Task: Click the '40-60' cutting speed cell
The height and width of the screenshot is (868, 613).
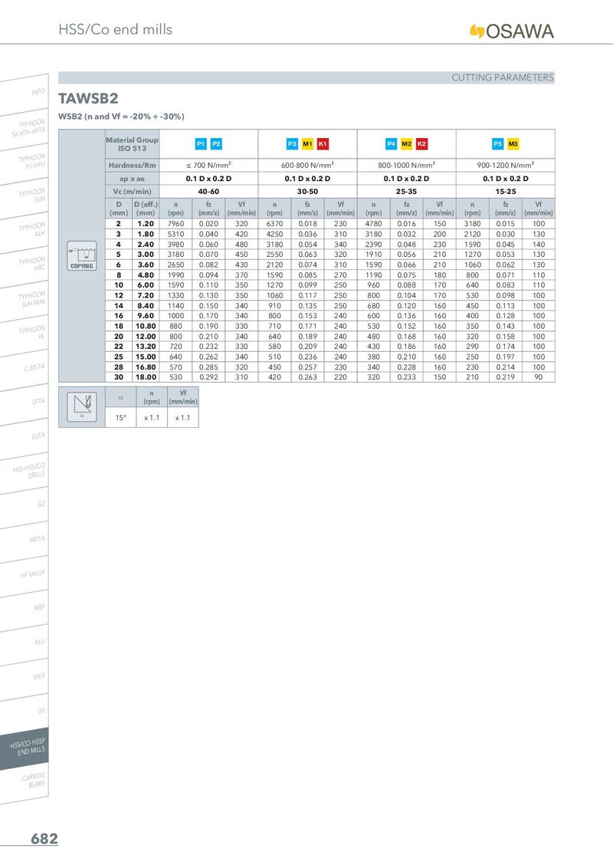Action: (208, 192)
